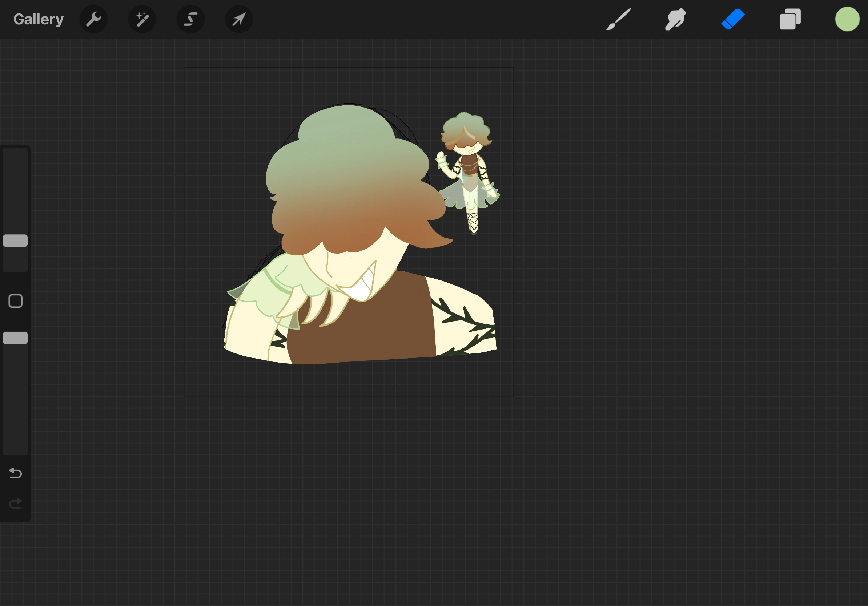Viewport: 868px width, 606px height.
Task: Click the brush opacity slider handle
Action: [16, 338]
